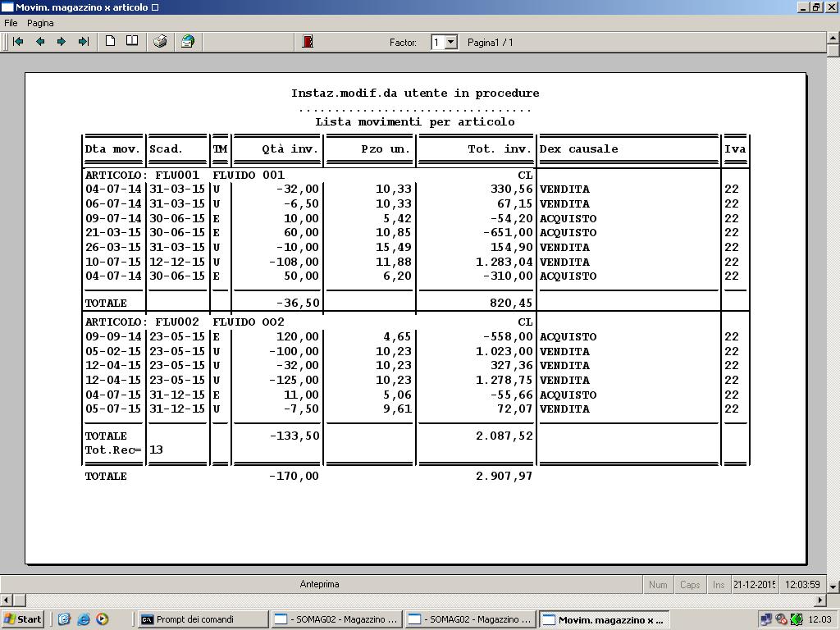The image size is (840, 630).
Task: Click the quantity -108,00 cell
Action: (294, 262)
